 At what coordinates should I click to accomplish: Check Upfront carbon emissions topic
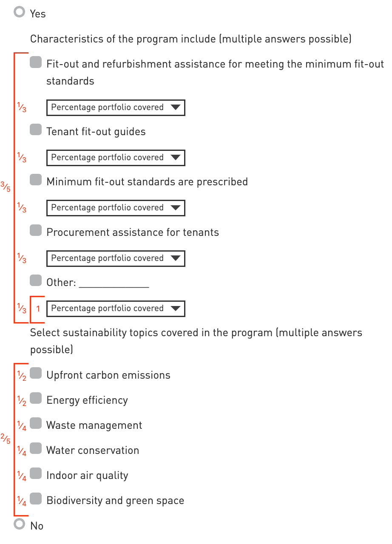[36, 374]
